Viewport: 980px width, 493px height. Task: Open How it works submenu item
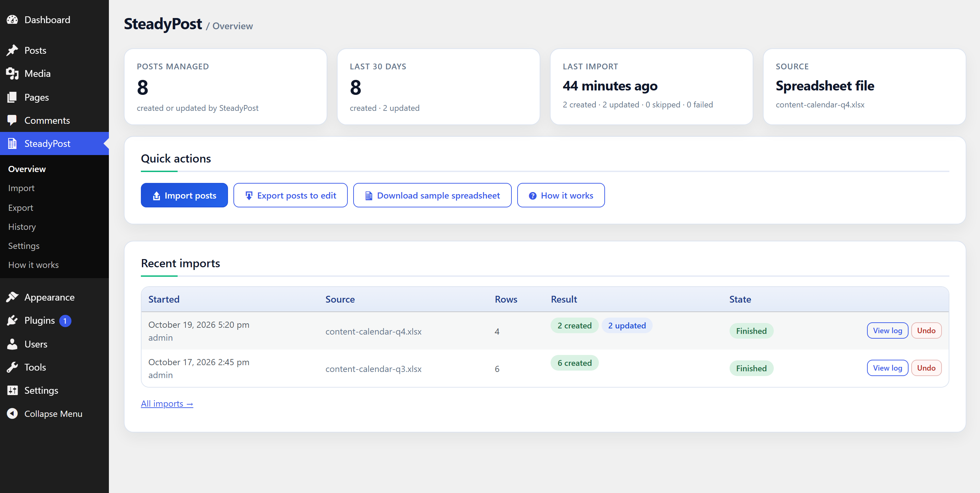(33, 265)
